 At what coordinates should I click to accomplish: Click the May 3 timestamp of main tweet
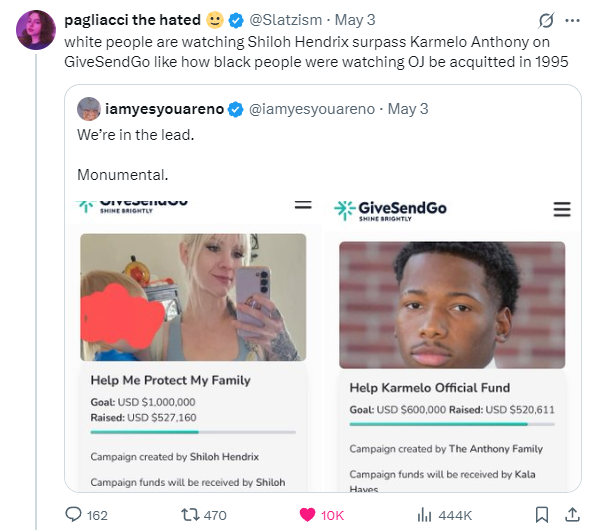tap(355, 20)
